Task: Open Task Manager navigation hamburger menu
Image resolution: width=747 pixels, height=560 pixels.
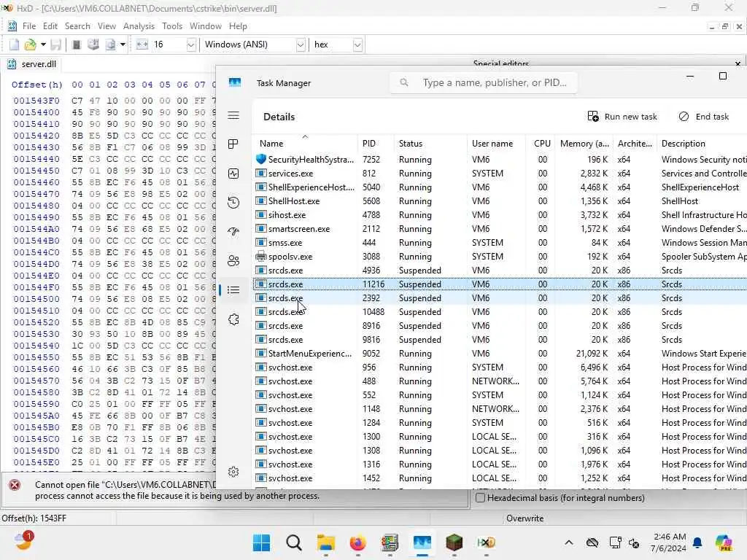Action: pyautogui.click(x=233, y=116)
